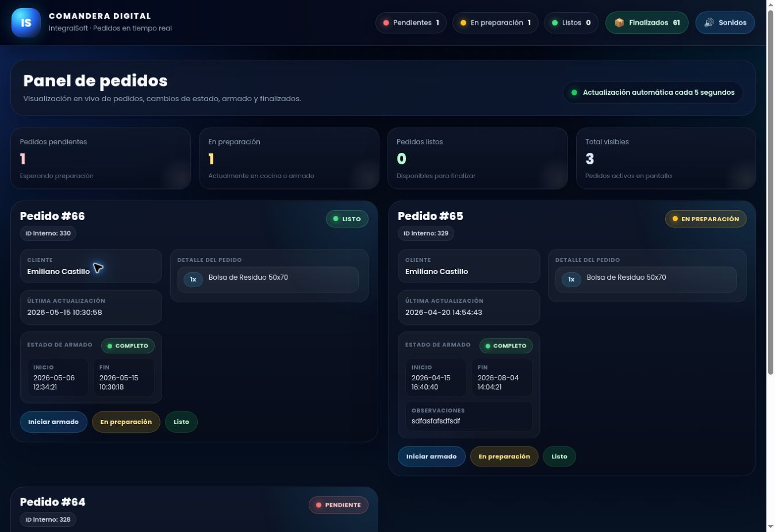Click PENDIENTE badge on Pedido #64

[339, 505]
